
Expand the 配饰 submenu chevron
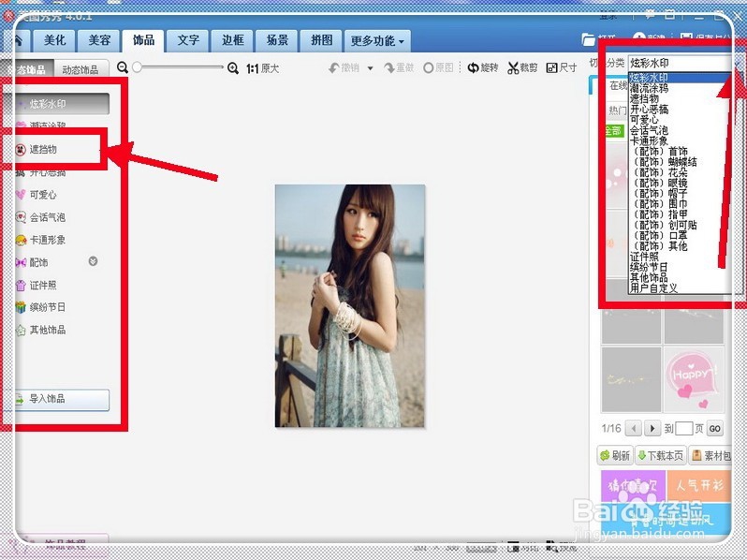coord(93,261)
